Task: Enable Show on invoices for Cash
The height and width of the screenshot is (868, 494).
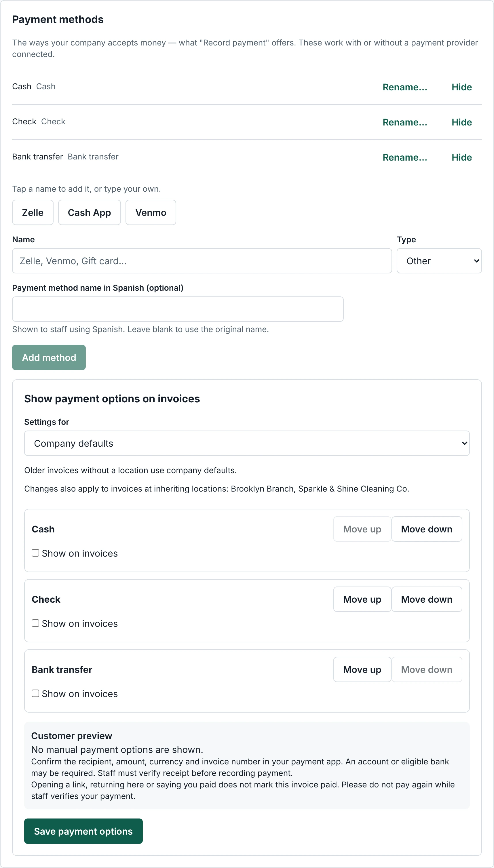Action: 35,553
